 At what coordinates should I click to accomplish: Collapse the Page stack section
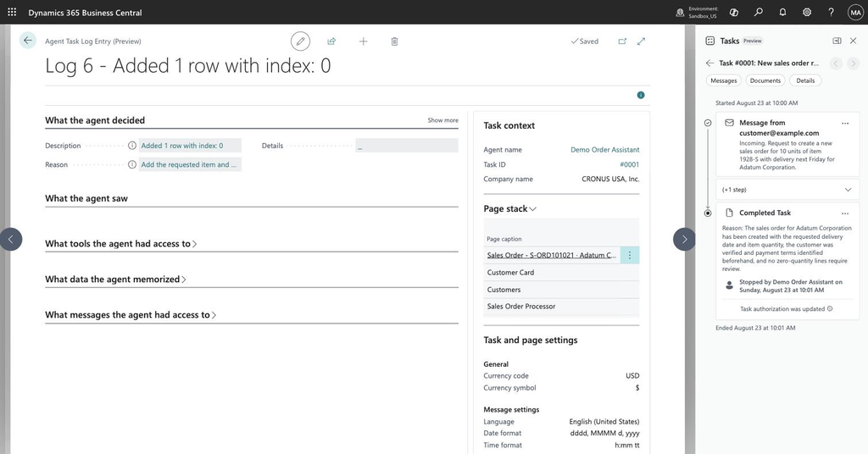pos(509,208)
